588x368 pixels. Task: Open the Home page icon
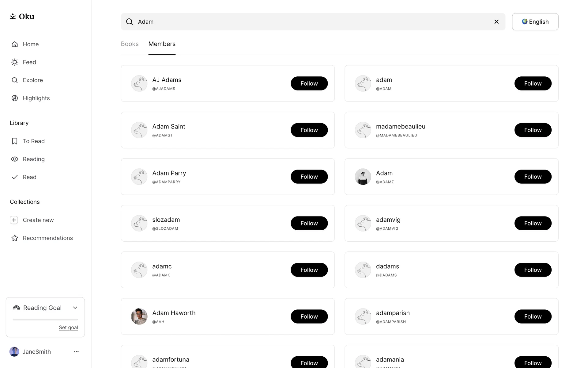(14, 44)
